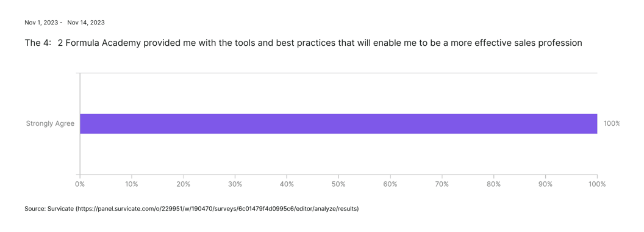This screenshot has width=644, height=232.
Task: Click the 100% axis tick label
Action: [x=597, y=184]
